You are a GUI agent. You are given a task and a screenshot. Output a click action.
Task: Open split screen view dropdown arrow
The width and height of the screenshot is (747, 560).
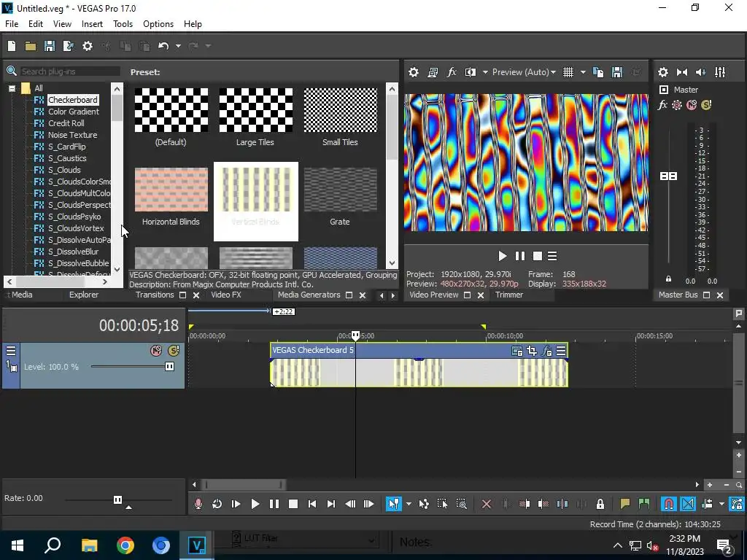coord(485,72)
